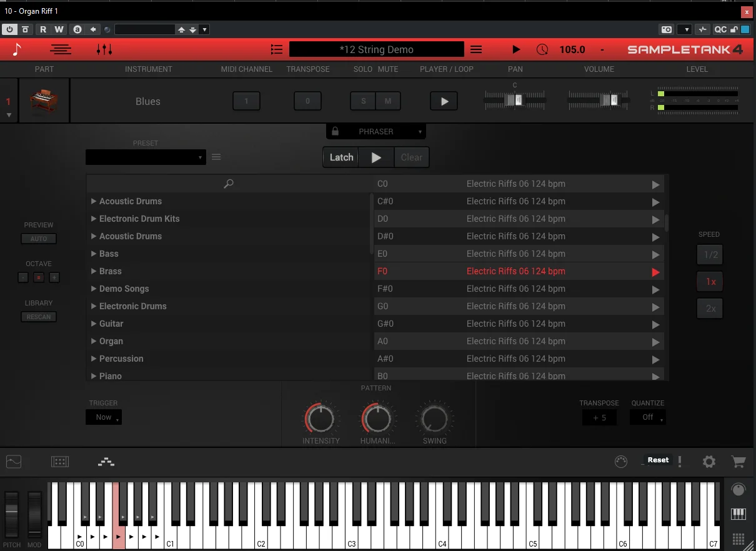The width and height of the screenshot is (756, 551).
Task: Toggle the AUTO preview button
Action: click(39, 239)
